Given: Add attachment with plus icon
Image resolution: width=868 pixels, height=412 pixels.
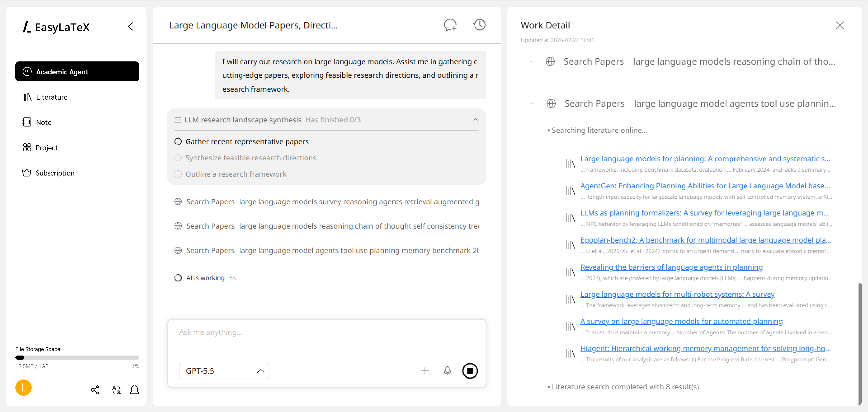Looking at the screenshot, I should pyautogui.click(x=425, y=371).
